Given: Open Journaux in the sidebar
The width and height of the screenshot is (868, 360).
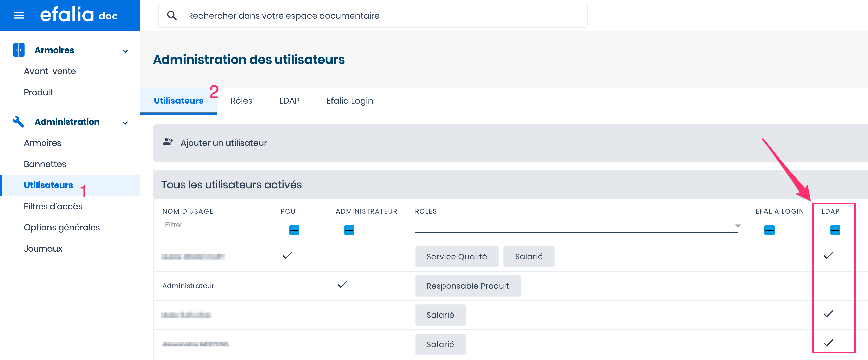Looking at the screenshot, I should 43,249.
